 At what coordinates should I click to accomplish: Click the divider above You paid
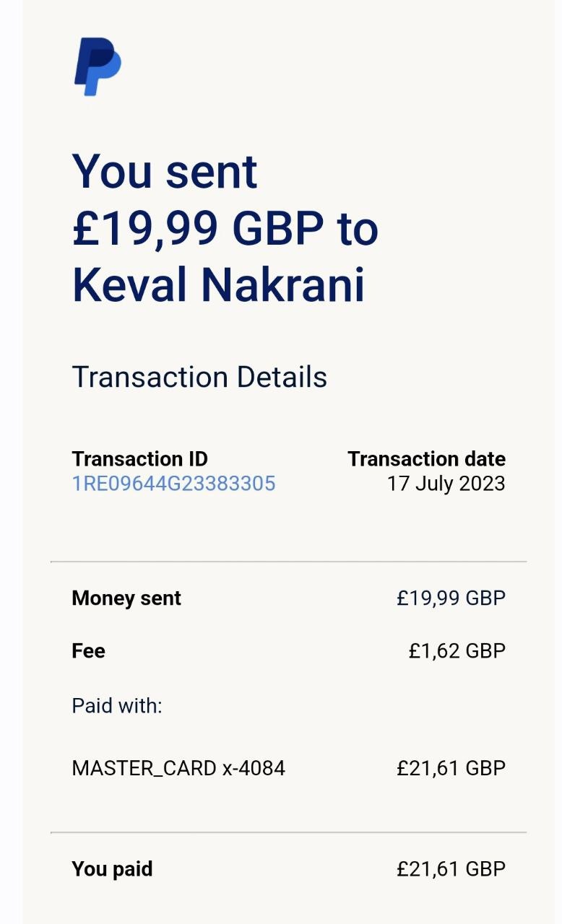coord(288,832)
